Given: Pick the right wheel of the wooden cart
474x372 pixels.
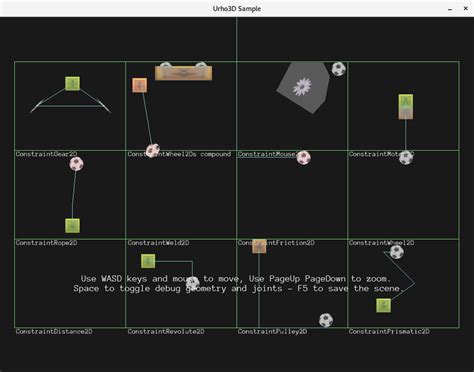Looking at the screenshot, I should click(x=201, y=65).
